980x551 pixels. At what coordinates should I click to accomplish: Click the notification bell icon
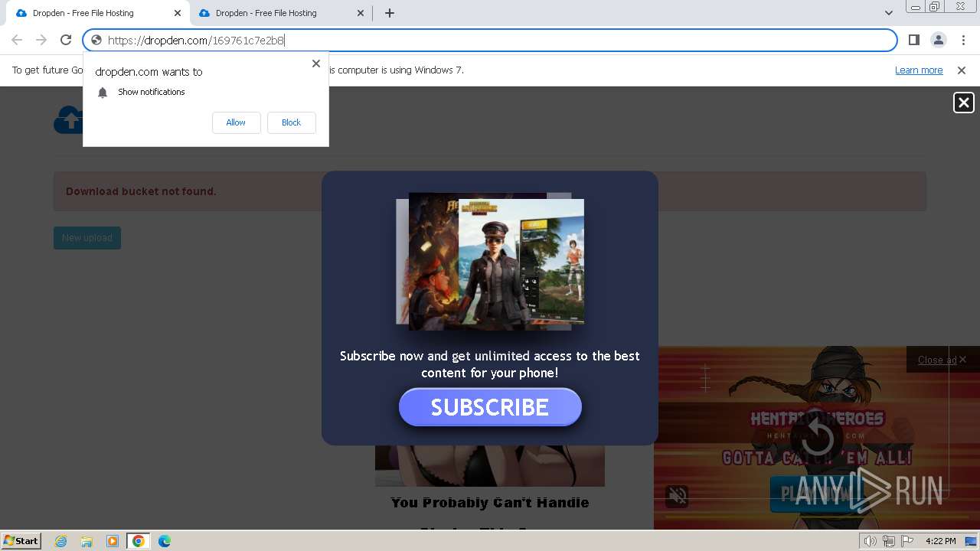[103, 93]
